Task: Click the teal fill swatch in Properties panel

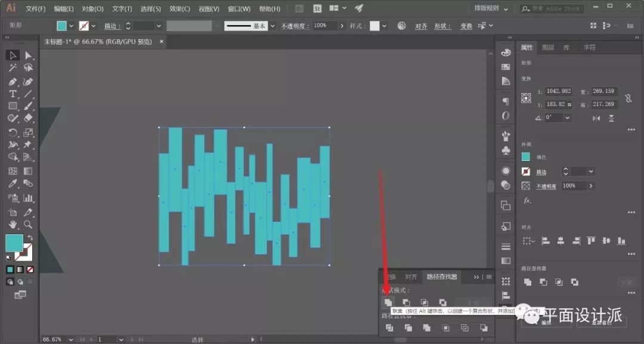Action: tap(525, 157)
